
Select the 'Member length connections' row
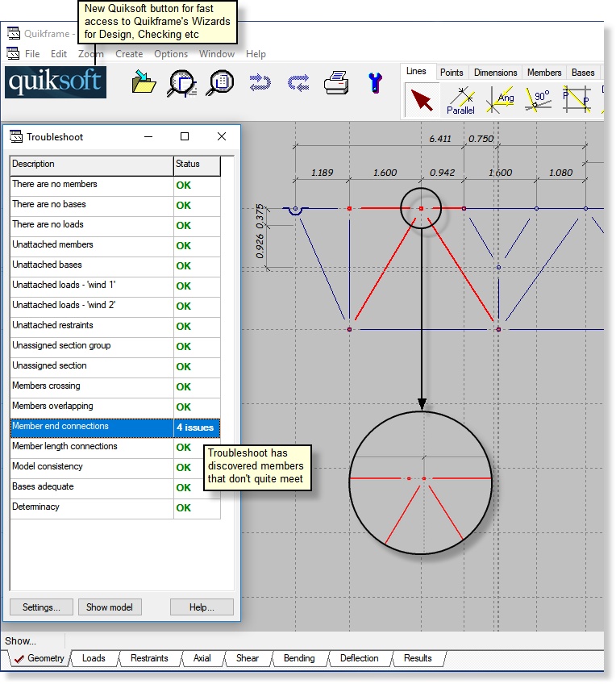(x=115, y=448)
